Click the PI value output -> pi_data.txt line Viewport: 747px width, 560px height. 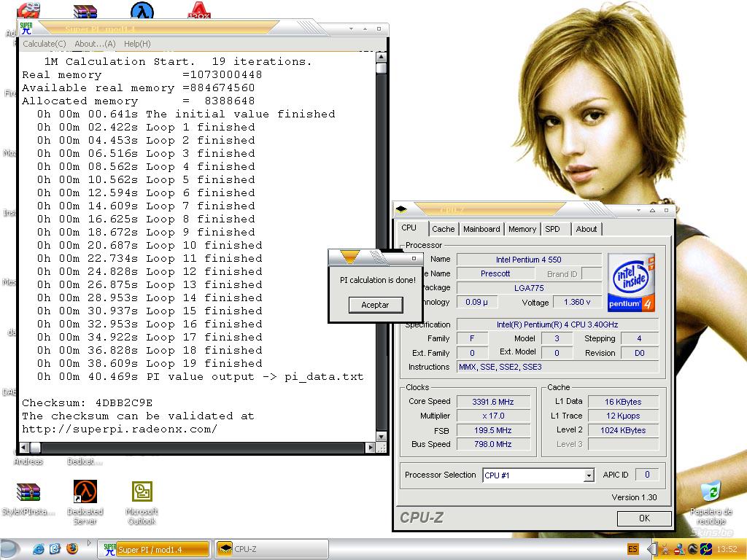201,377
